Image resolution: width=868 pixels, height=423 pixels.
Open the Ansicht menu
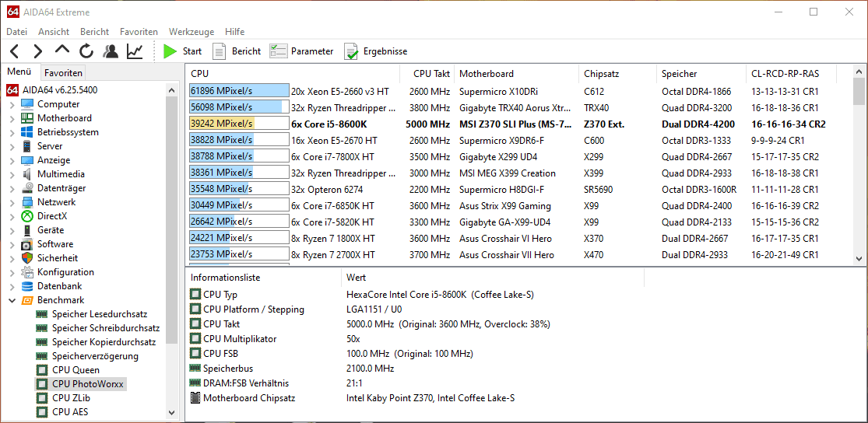(54, 32)
